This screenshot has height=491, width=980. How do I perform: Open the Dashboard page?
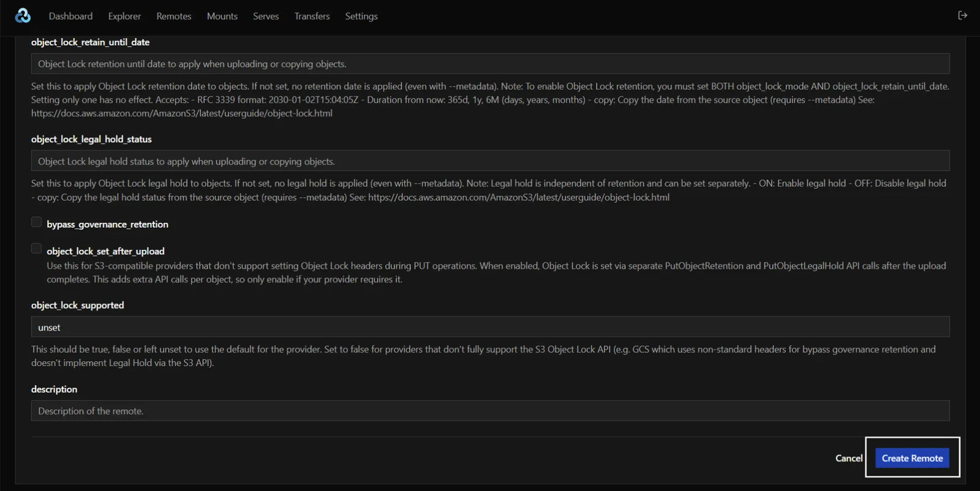pos(70,17)
